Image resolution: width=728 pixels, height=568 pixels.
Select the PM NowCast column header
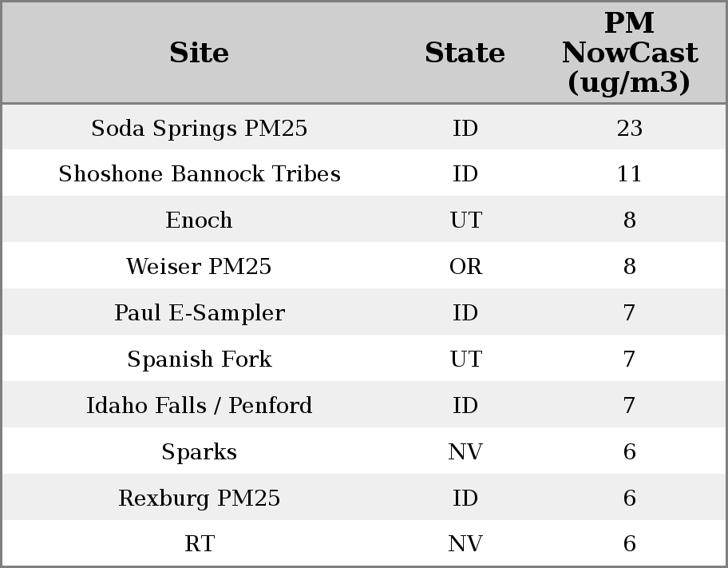(x=629, y=53)
